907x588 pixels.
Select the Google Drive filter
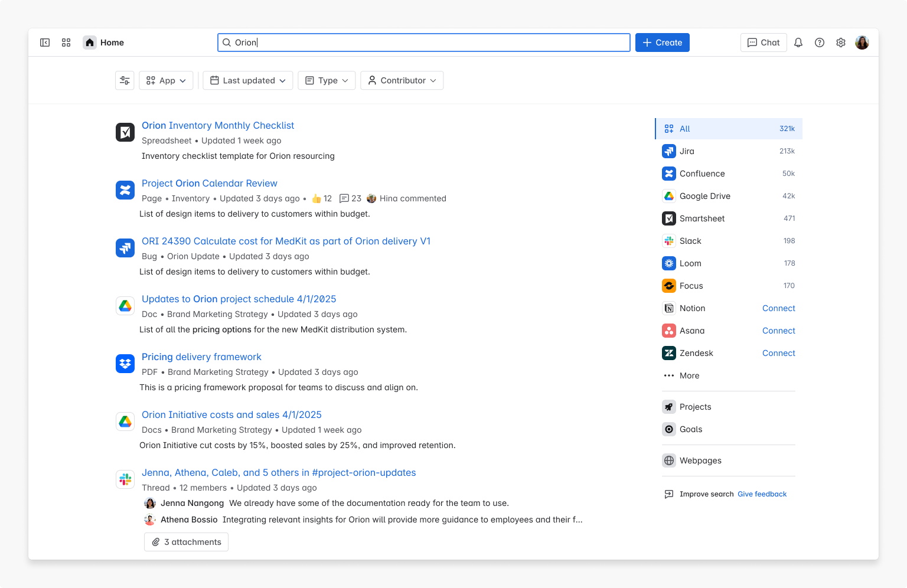[705, 196]
